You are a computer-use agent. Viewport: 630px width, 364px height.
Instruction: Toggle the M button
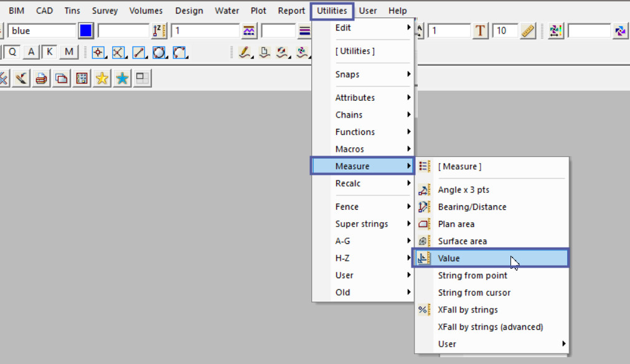pyautogui.click(x=68, y=52)
